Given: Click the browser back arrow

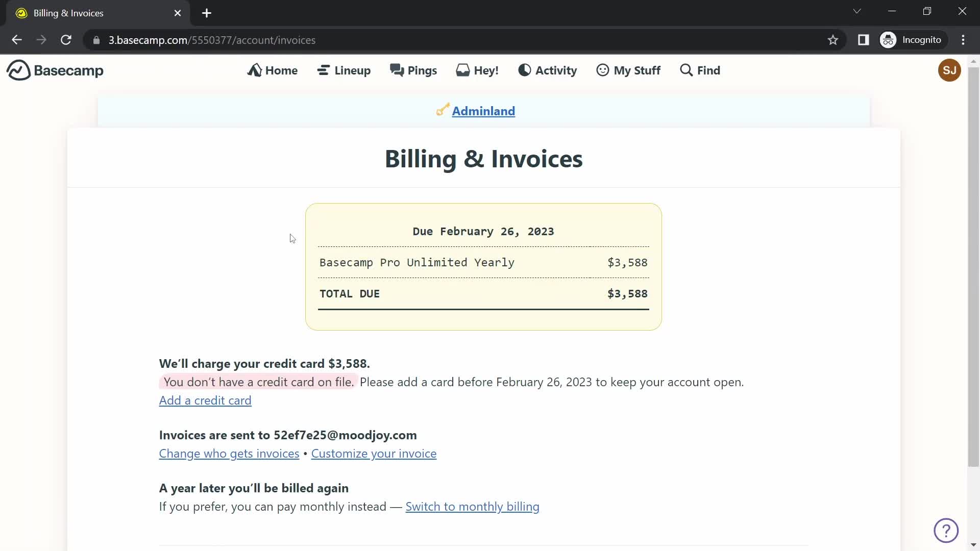Looking at the screenshot, I should point(16,40).
